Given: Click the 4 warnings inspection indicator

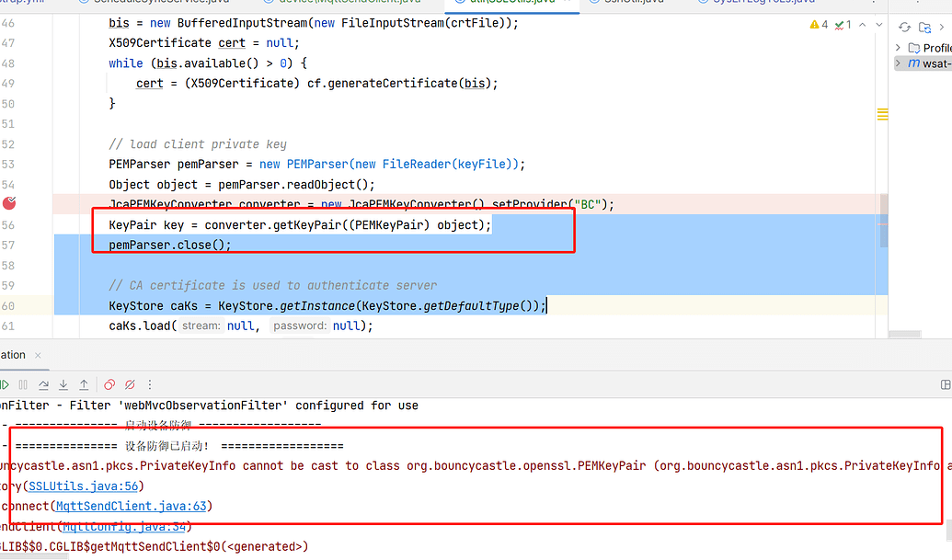Looking at the screenshot, I should pyautogui.click(x=819, y=25).
